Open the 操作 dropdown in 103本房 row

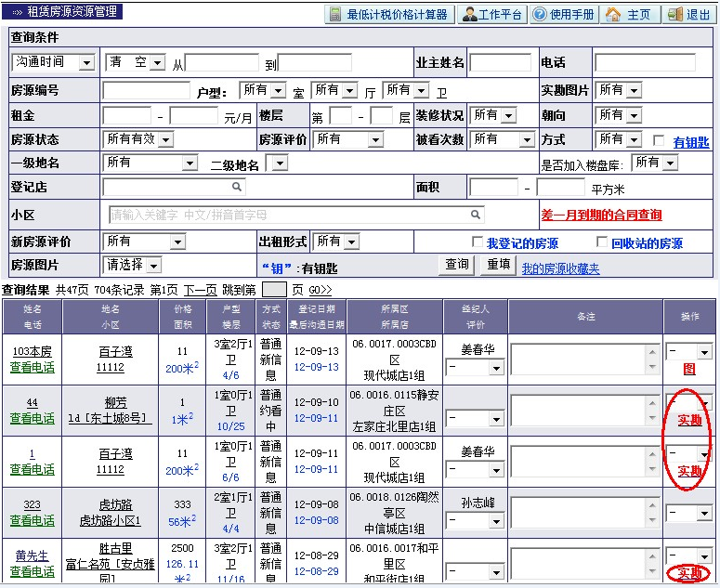click(688, 352)
